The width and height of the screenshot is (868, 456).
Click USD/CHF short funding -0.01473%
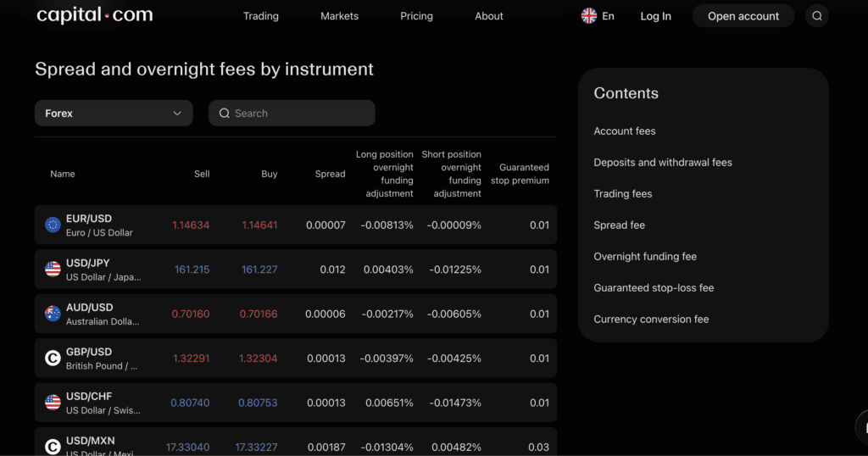tap(455, 403)
